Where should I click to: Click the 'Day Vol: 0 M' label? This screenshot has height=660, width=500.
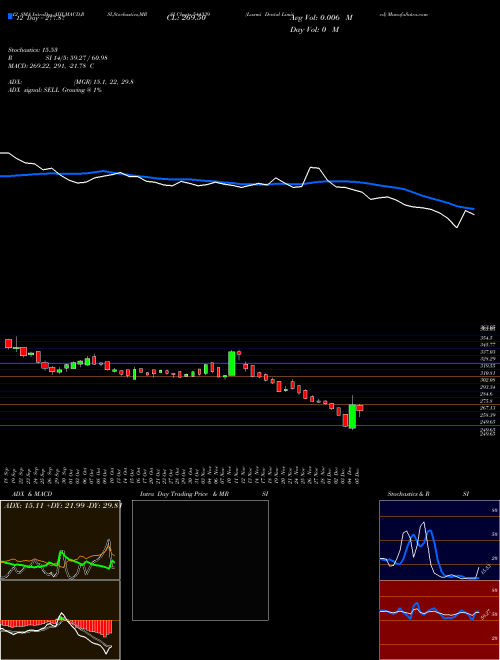pyautogui.click(x=314, y=30)
